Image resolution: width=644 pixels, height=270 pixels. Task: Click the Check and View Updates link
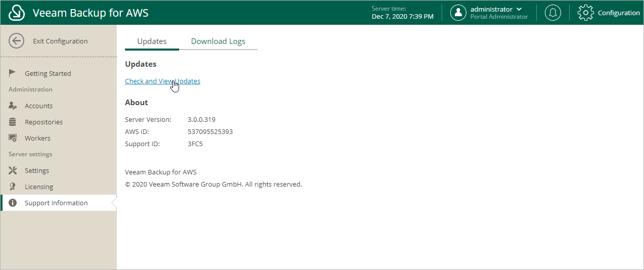click(x=162, y=81)
